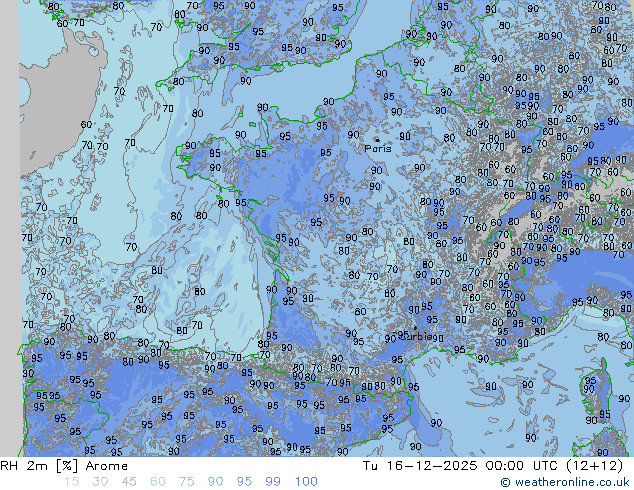Click the legend value 60
The width and height of the screenshot is (634, 490).
[x=158, y=482]
